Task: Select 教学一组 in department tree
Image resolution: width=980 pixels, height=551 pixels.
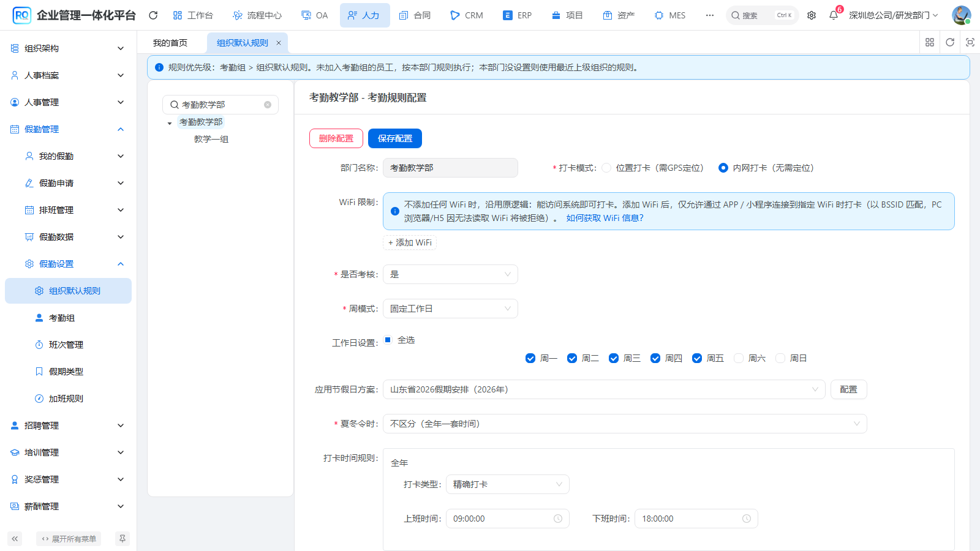Action: [x=211, y=139]
